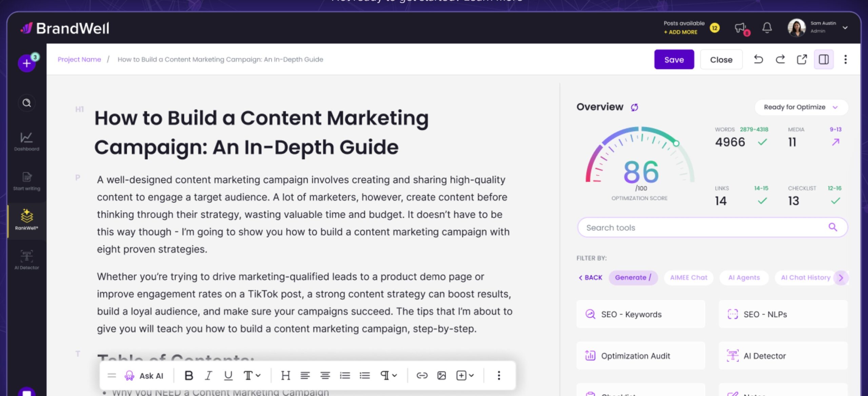The width and height of the screenshot is (868, 396).
Task: Insert image using toolbar icon
Action: (441, 375)
